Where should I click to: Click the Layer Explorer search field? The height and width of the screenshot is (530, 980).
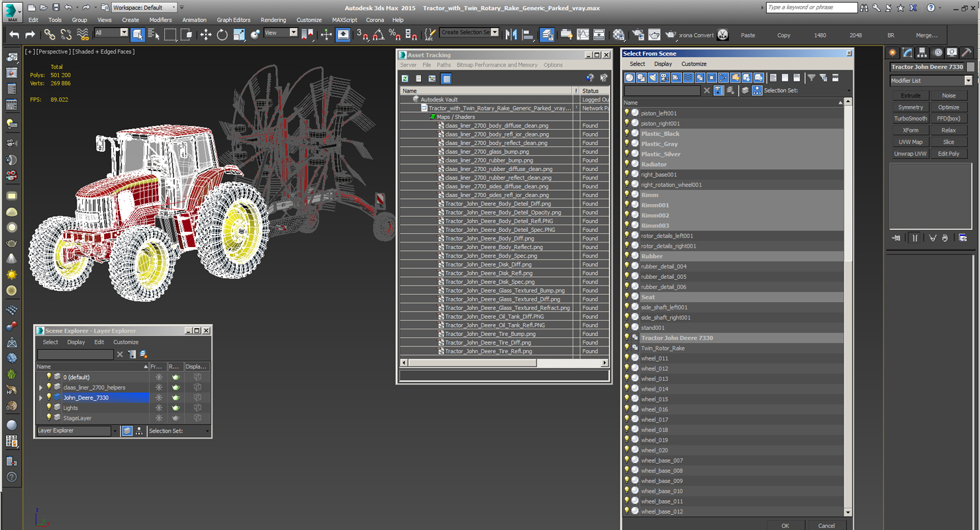tap(75, 354)
